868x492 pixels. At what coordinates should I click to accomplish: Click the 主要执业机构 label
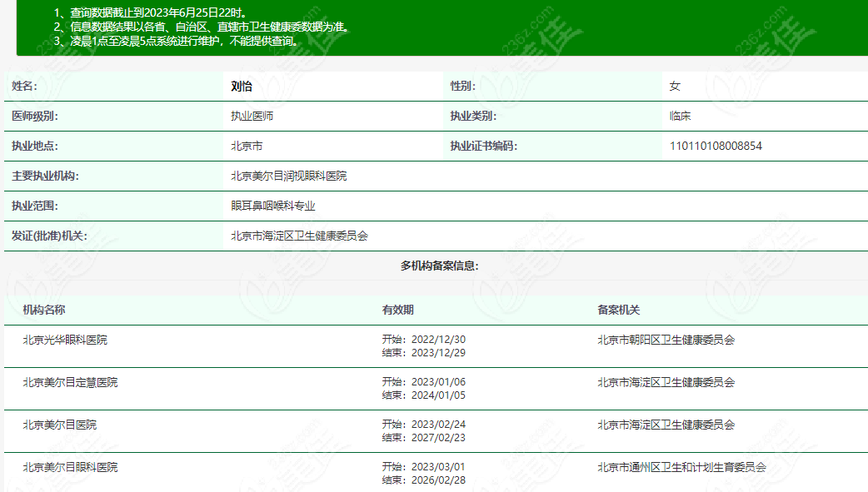coord(45,176)
